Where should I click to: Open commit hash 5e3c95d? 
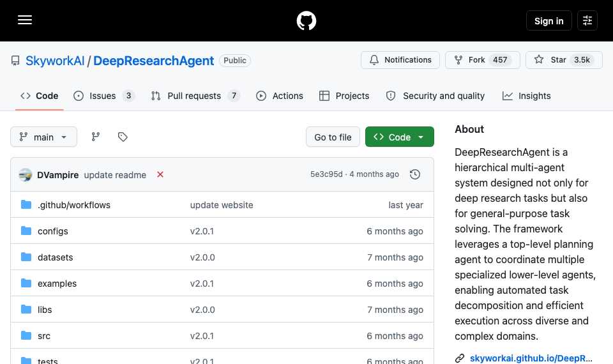[326, 174]
